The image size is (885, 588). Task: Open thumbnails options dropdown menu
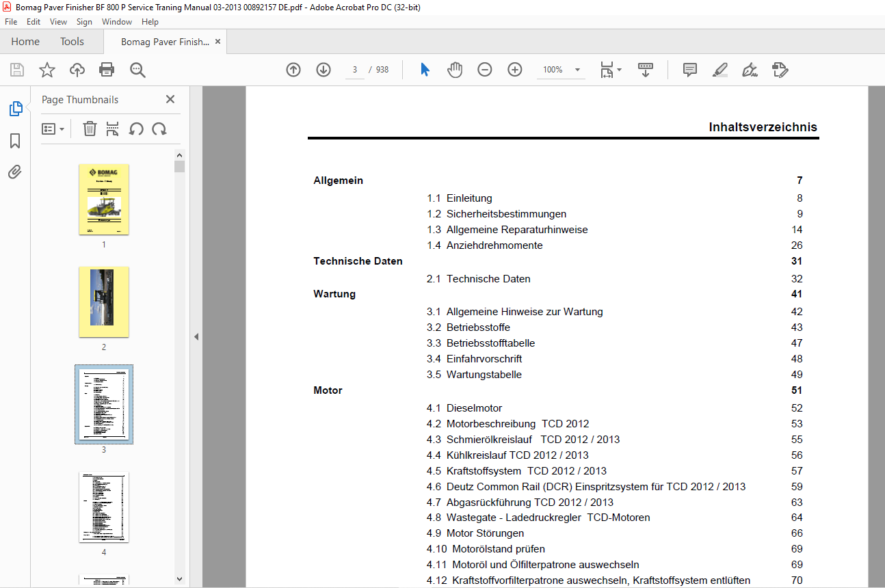click(53, 129)
